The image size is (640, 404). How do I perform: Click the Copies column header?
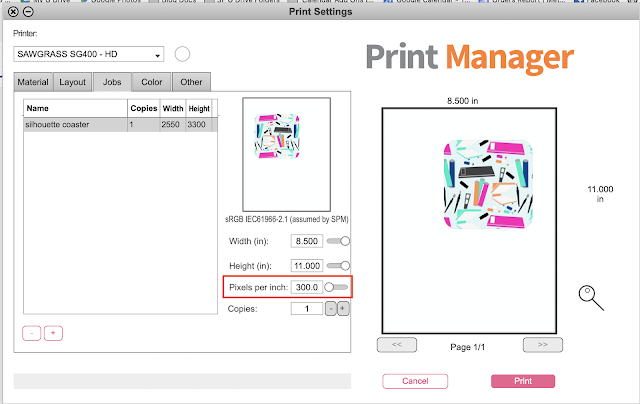point(144,108)
